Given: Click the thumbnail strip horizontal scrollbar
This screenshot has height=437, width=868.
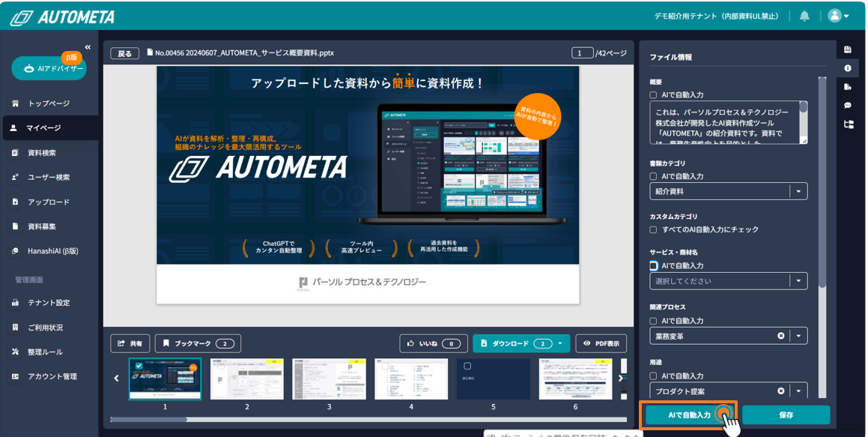Looking at the screenshot, I should coord(148,419).
